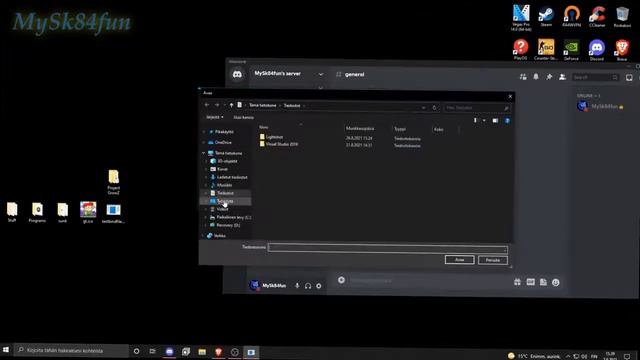Viewport: 640px width, 360px height.
Task: Collapse Tämä tietokone tree node
Action: point(204,153)
